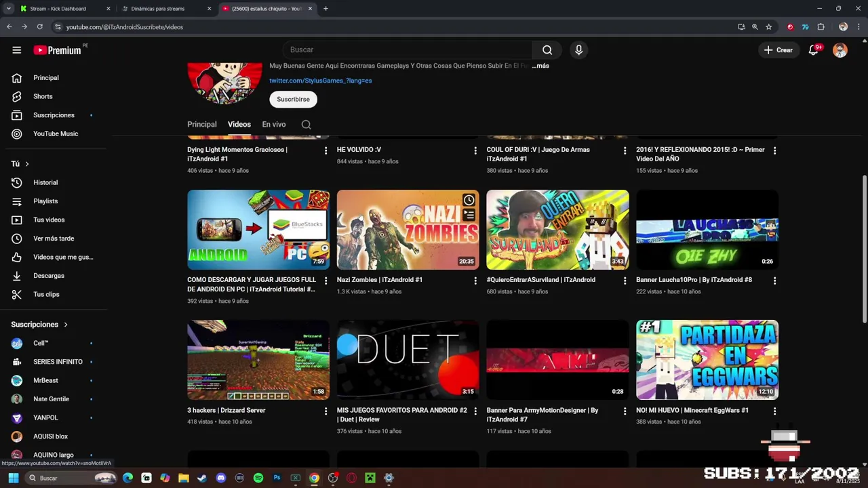Open options for COMO DESCARGAR Y JUGAR video
The image size is (868, 488).
(325, 281)
